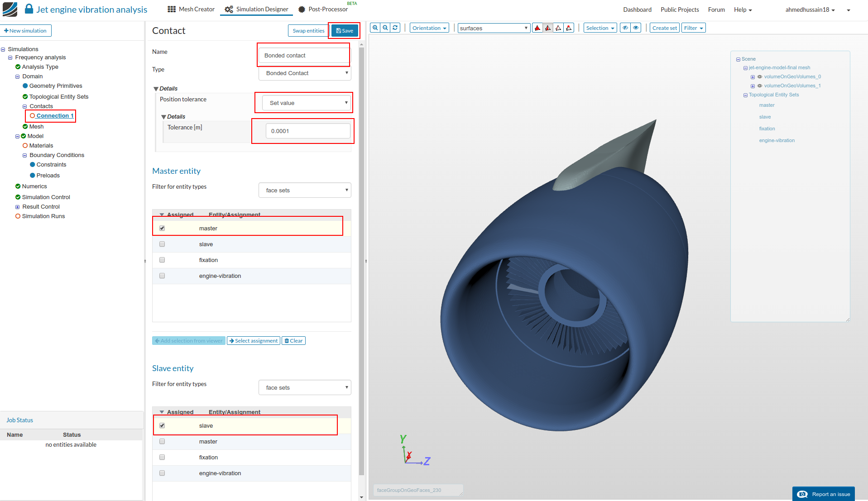This screenshot has width=868, height=501.
Task: Open the Dashboard page
Action: pos(637,10)
